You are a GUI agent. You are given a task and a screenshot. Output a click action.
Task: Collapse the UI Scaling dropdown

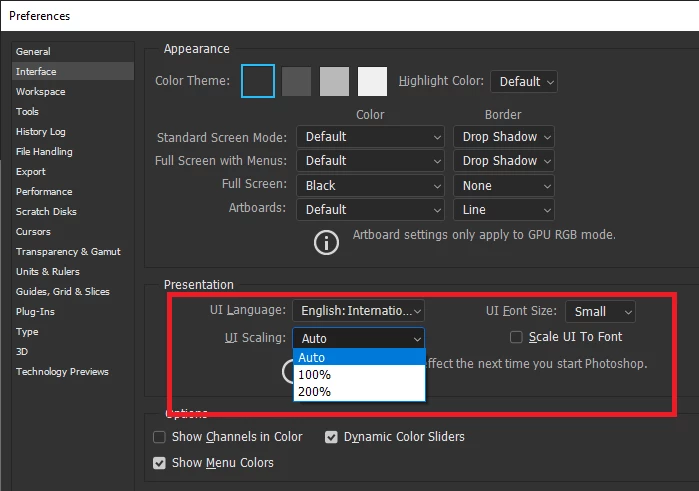click(358, 338)
